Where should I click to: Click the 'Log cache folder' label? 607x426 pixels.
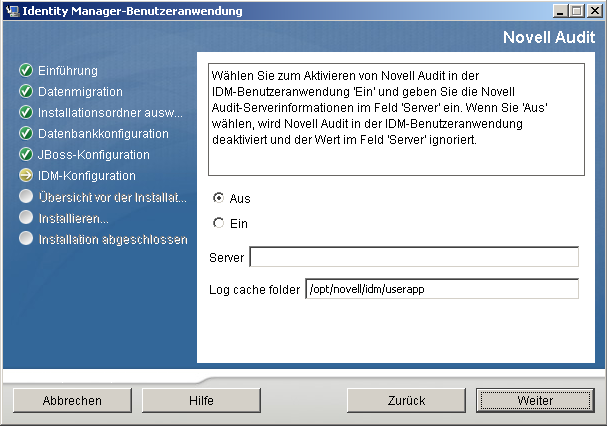point(254,290)
